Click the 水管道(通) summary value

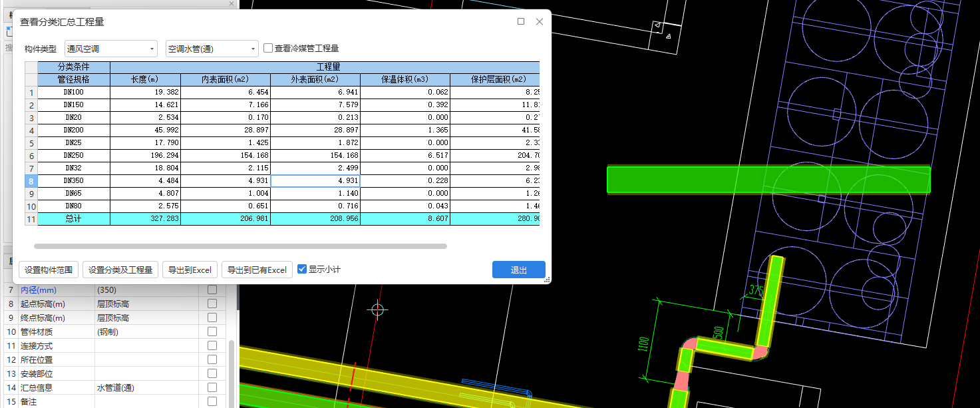click(116, 387)
